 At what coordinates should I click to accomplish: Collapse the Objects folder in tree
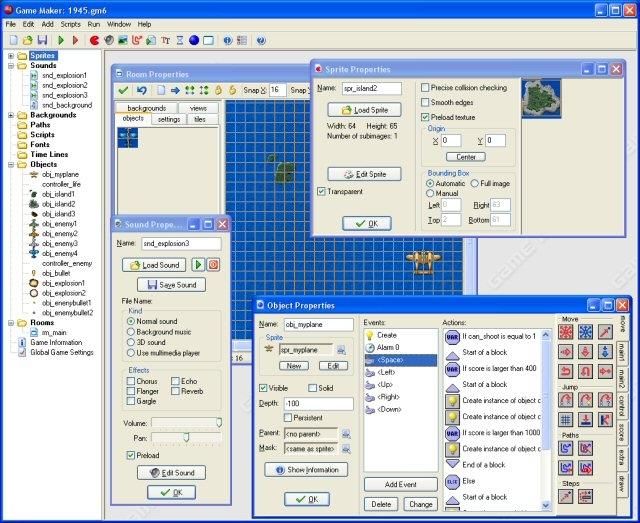tap(10, 166)
